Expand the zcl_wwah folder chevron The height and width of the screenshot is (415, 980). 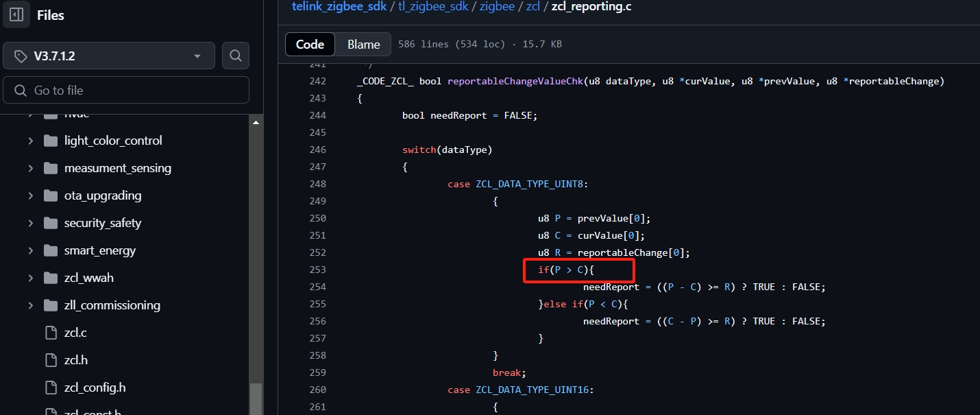(30, 278)
